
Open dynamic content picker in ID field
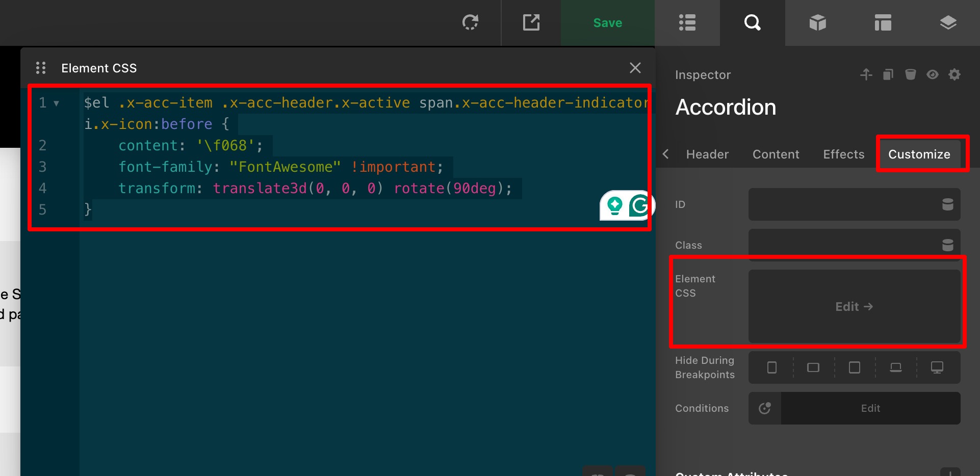(x=947, y=204)
